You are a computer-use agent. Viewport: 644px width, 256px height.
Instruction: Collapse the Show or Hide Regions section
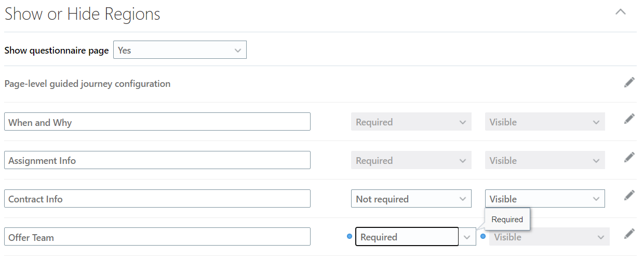coord(620,12)
